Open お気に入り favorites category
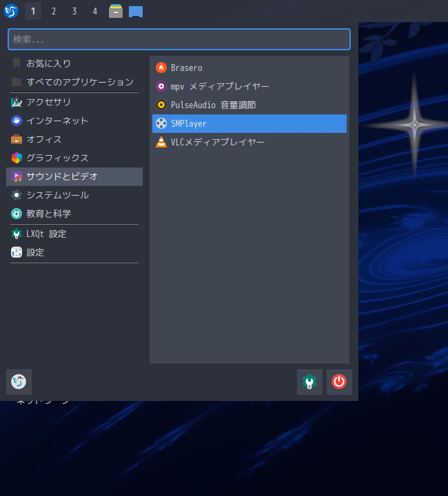Screen dimensions: 448x496 (x=74, y=63)
